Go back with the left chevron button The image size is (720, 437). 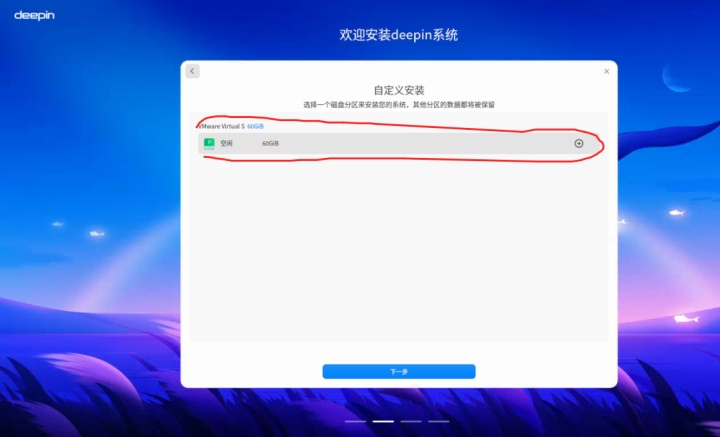(192, 71)
